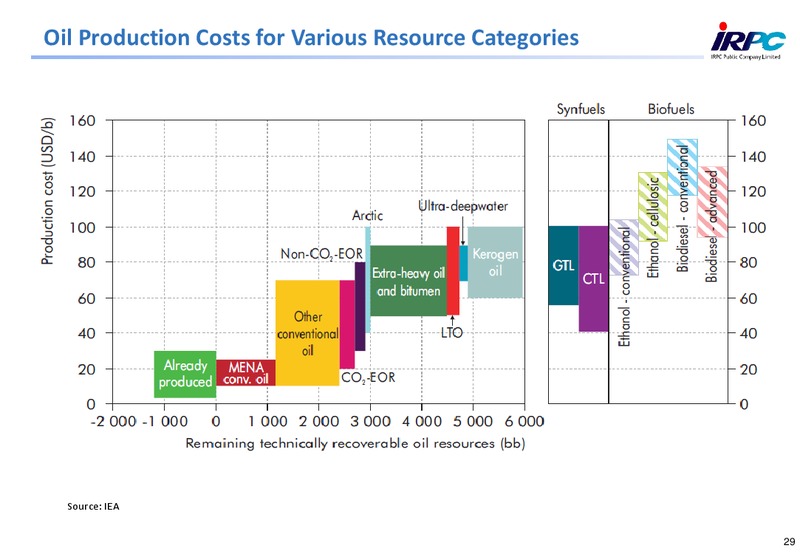The image size is (800, 554).
Task: Click the teal 'GTL' bar
Action: point(563,266)
